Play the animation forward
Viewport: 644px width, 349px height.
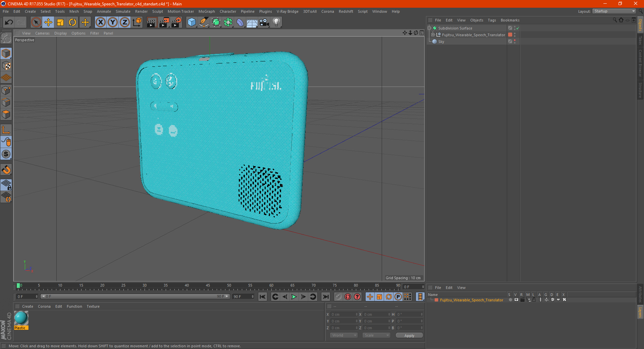[x=294, y=297]
